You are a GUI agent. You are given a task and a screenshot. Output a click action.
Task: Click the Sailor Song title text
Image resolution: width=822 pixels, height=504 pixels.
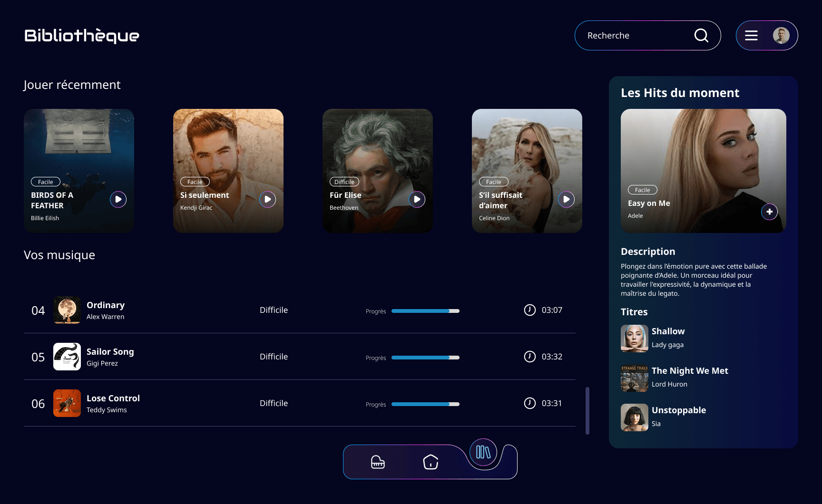110,352
